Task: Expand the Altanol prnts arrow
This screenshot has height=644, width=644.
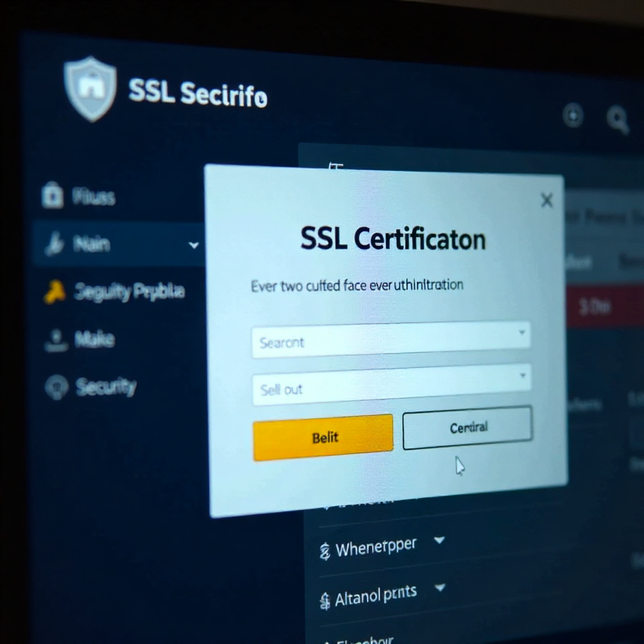Action: pyautogui.click(x=440, y=588)
